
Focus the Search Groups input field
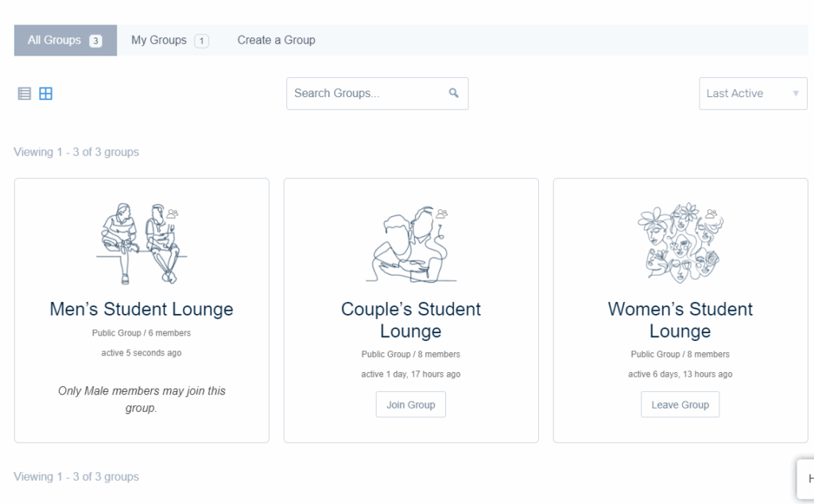tap(366, 93)
